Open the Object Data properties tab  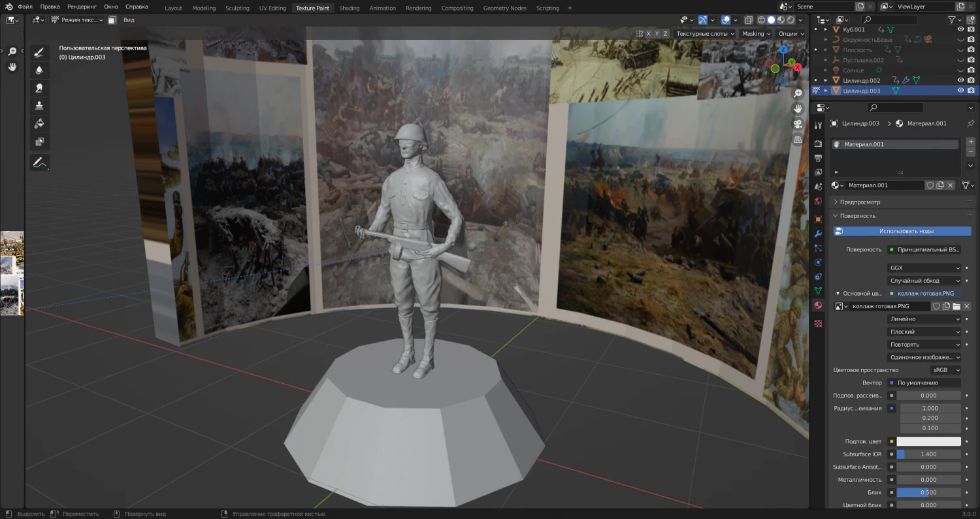pos(818,291)
